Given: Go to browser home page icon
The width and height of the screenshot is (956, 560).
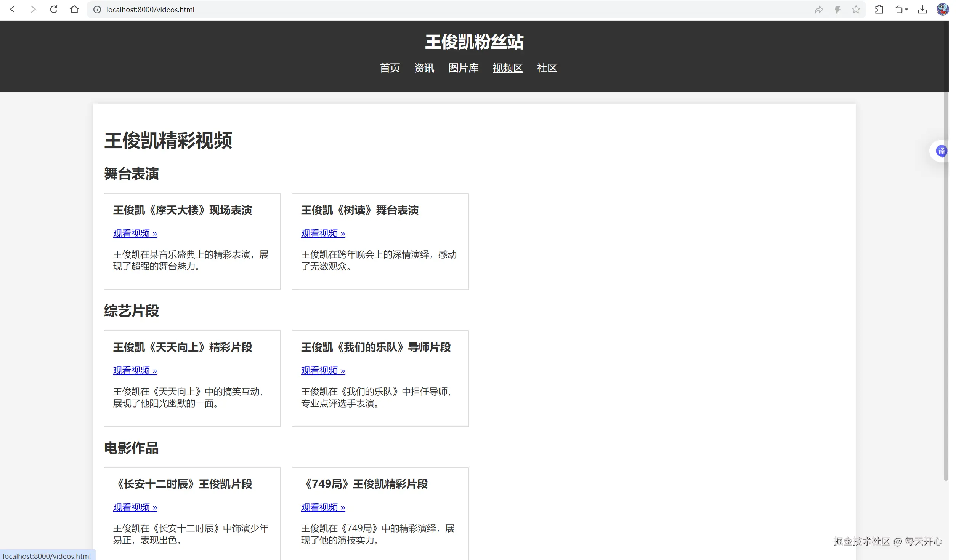Looking at the screenshot, I should click(74, 10).
